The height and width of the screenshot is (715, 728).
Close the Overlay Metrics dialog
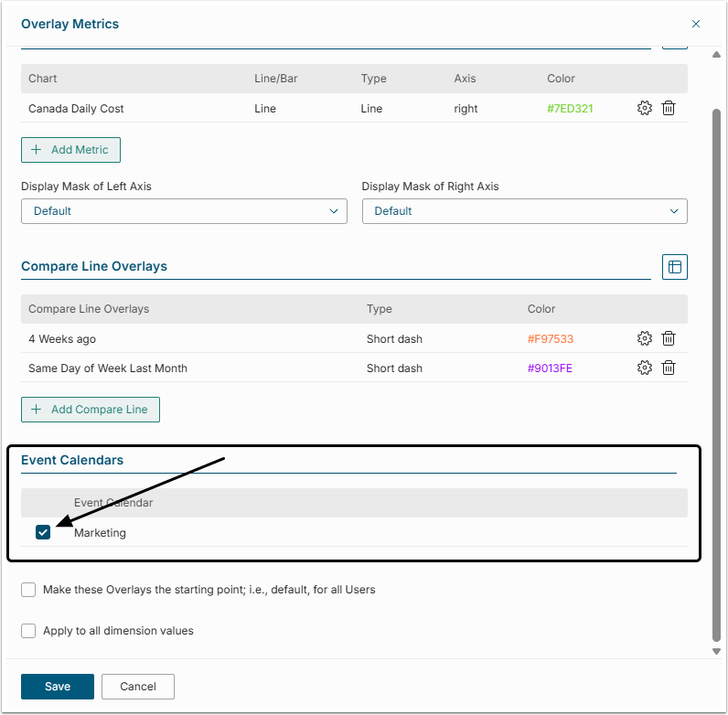[696, 24]
